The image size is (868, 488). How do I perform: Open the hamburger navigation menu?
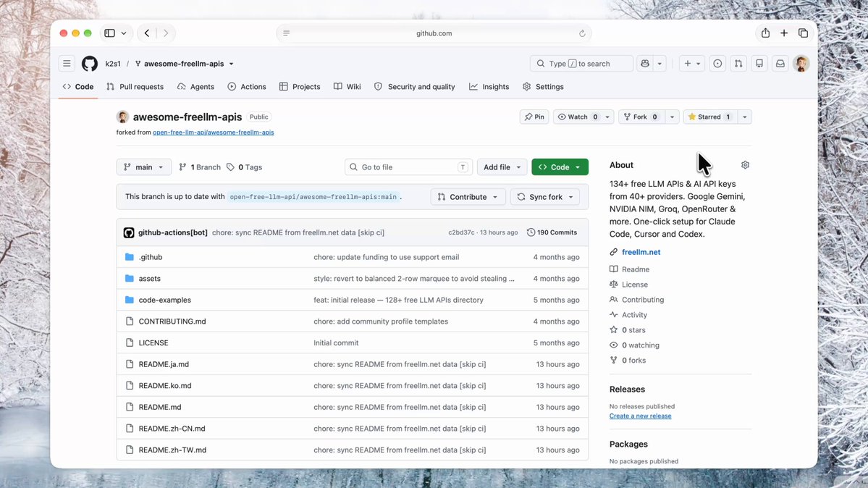67,64
